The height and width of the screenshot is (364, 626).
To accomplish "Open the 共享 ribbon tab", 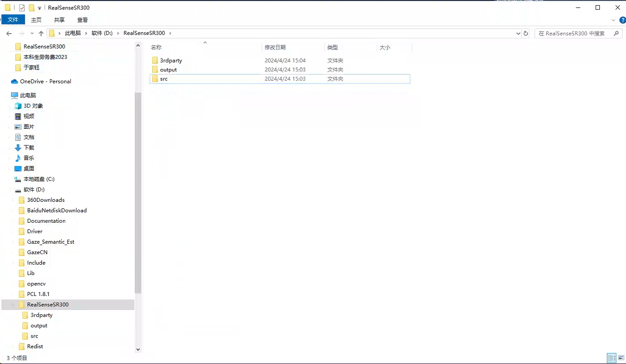I will pos(59,20).
